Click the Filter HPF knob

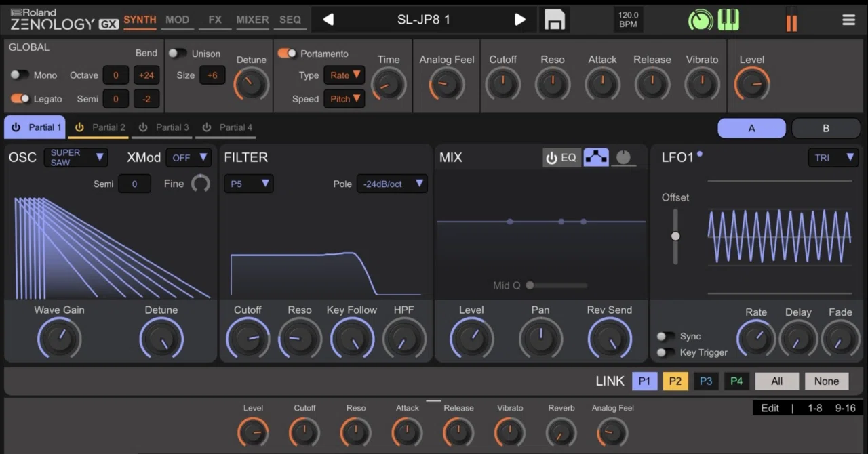tap(403, 337)
